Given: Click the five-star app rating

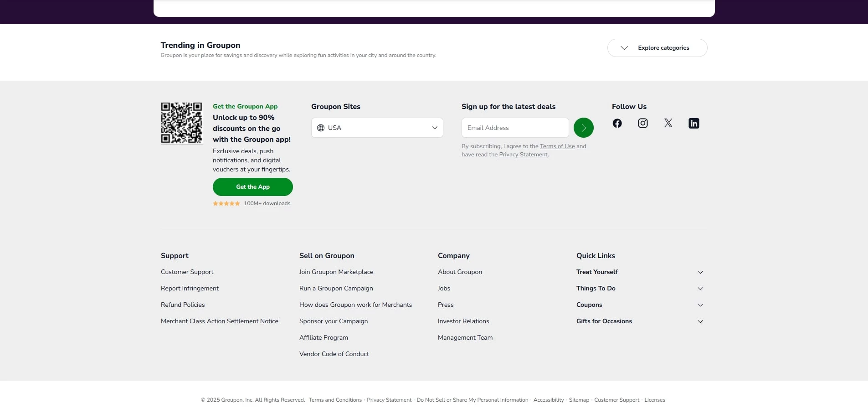Looking at the screenshot, I should (x=226, y=203).
